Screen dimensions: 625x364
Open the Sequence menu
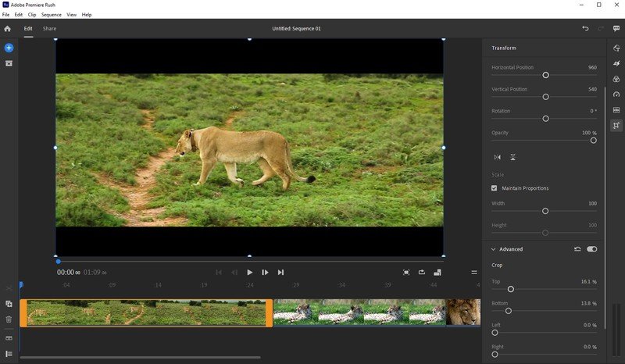pyautogui.click(x=51, y=15)
